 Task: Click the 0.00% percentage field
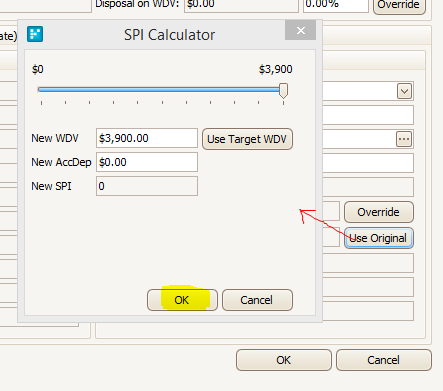click(x=336, y=5)
